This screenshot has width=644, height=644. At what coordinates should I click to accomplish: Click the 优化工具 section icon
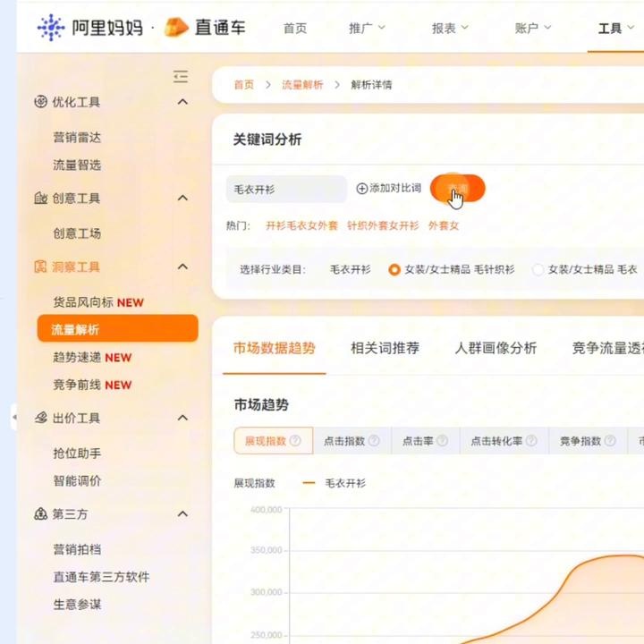[x=40, y=101]
